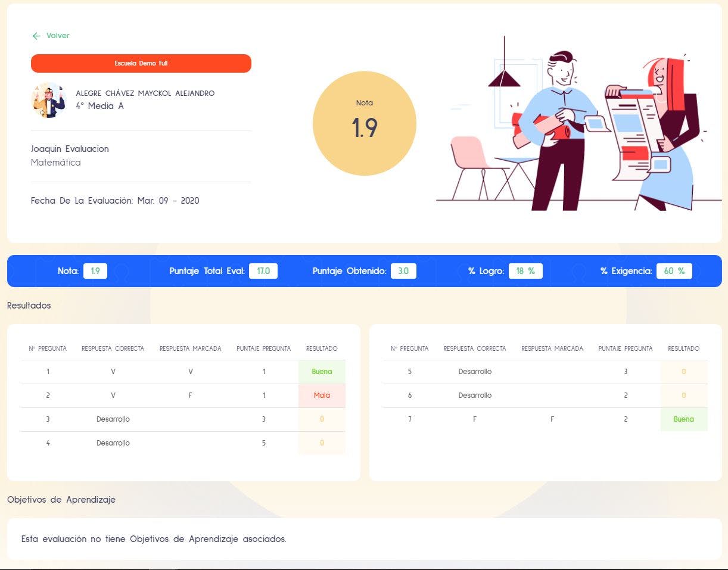The height and width of the screenshot is (570, 728).
Task: Click the Resultados section heading
Action: 29,306
